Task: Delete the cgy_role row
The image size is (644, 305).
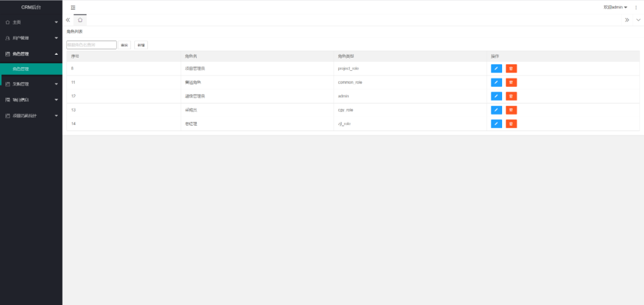Action: click(x=512, y=110)
